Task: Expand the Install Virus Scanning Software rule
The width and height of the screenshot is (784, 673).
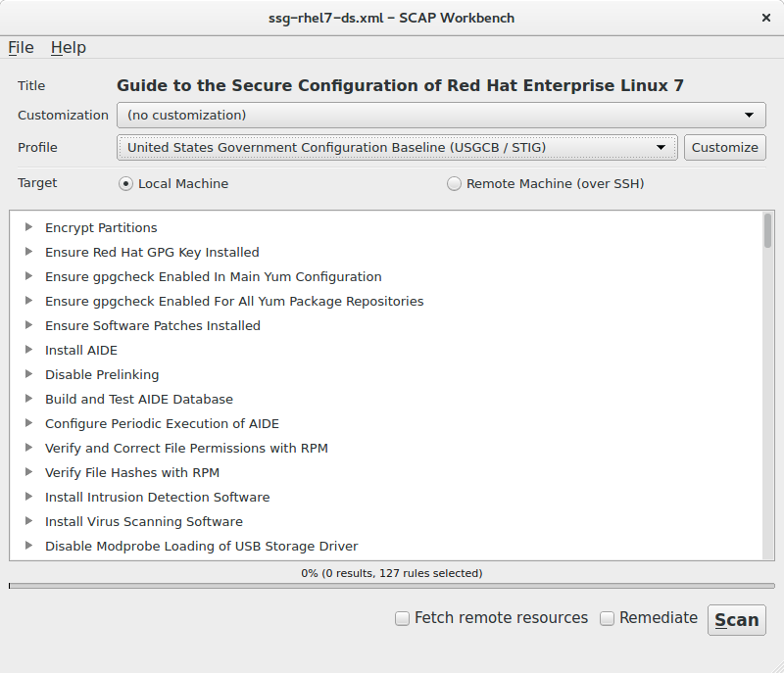Action: (28, 521)
